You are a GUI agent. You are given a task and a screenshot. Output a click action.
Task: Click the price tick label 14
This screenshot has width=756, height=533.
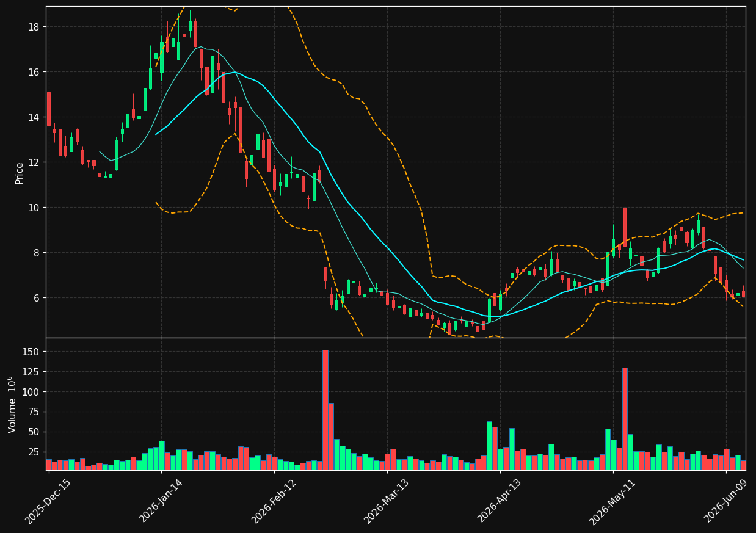[x=34, y=117]
